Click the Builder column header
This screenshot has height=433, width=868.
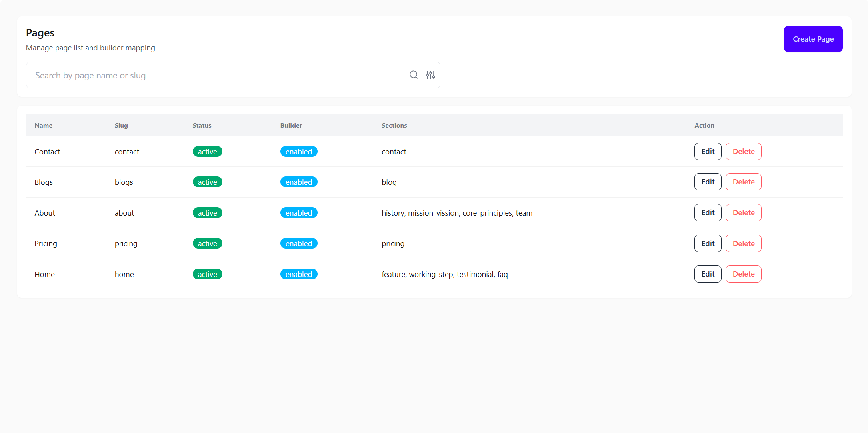click(291, 125)
